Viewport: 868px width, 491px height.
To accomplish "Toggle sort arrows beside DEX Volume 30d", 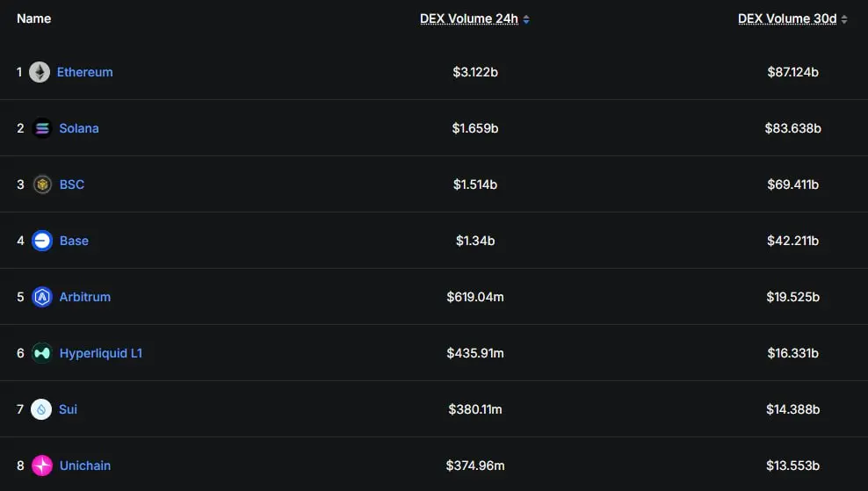I will tap(843, 19).
